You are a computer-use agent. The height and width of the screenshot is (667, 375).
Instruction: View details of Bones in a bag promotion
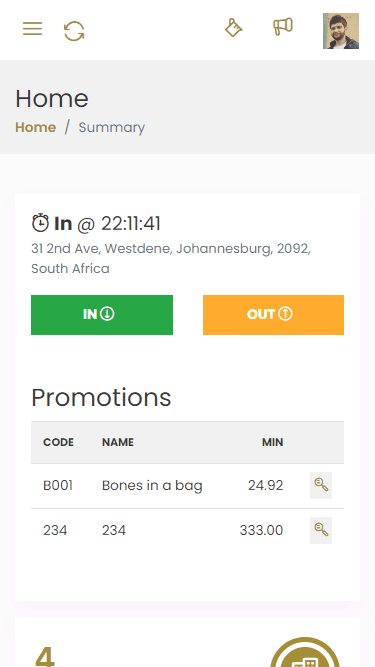pos(321,485)
